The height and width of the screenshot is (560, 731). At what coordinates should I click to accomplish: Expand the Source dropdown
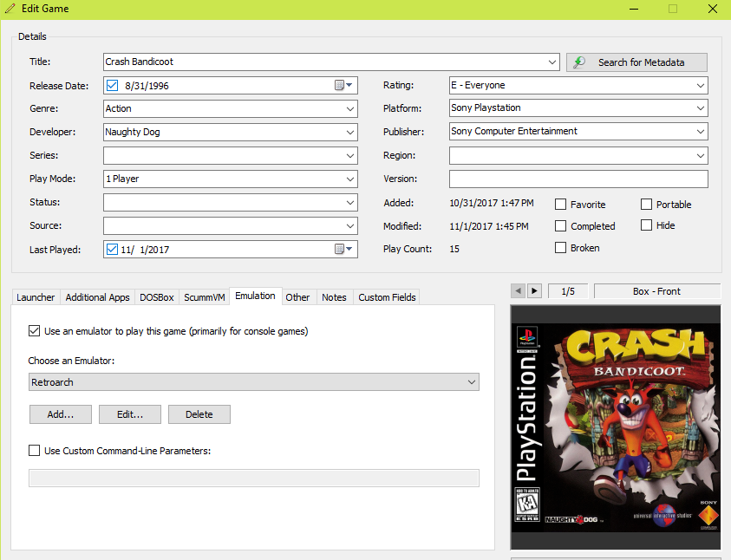pos(350,226)
